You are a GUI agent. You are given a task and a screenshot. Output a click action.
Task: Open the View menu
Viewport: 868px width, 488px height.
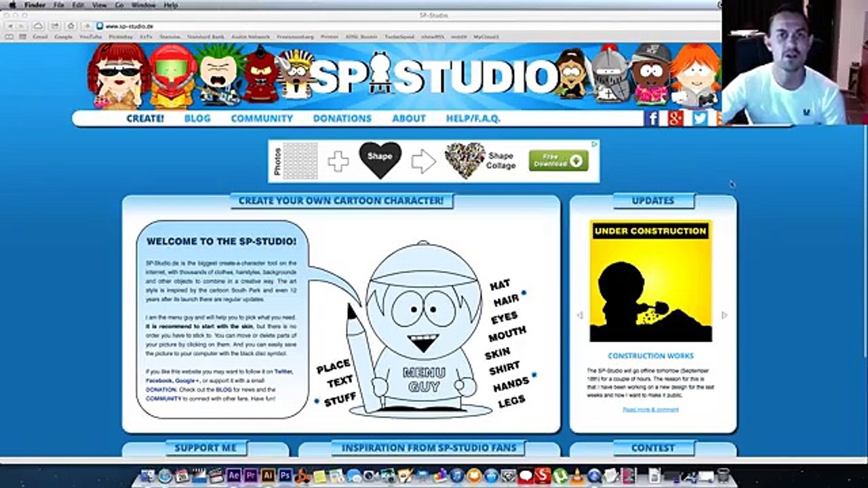pyautogui.click(x=99, y=5)
